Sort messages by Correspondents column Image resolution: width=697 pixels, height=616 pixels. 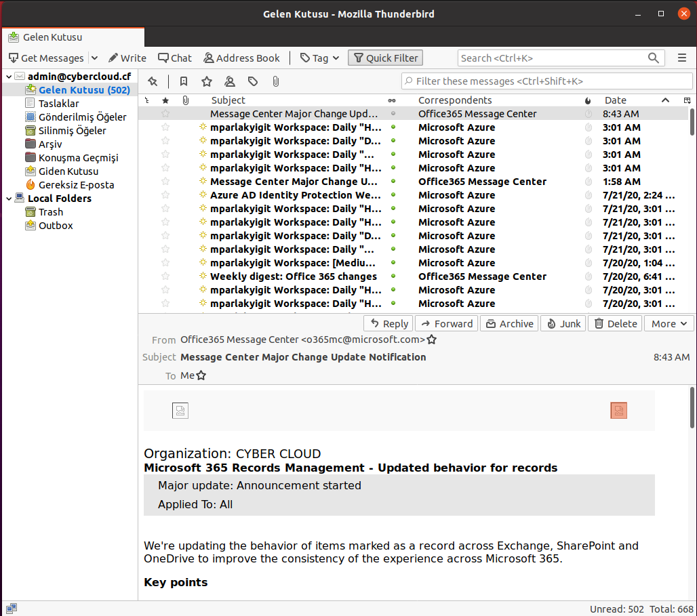click(455, 100)
